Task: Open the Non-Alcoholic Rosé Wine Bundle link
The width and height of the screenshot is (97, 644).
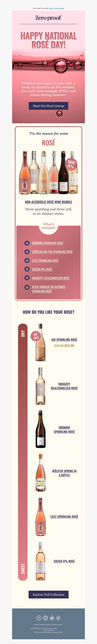Action: (48, 202)
